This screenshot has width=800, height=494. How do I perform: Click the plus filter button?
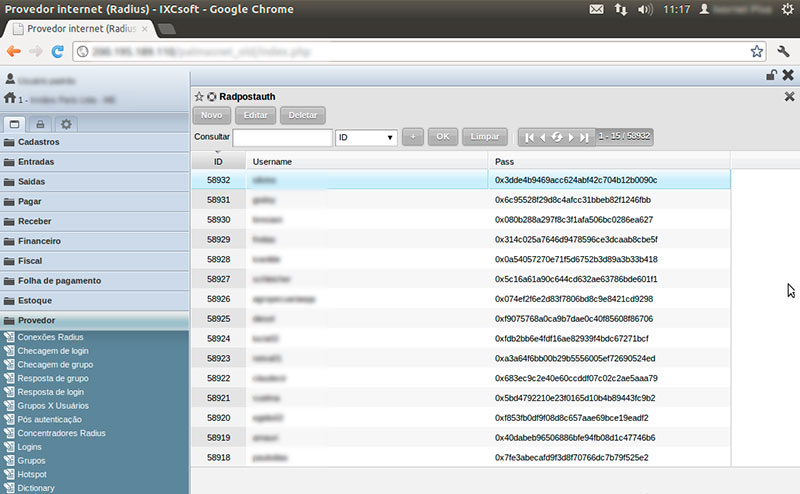pyautogui.click(x=413, y=137)
